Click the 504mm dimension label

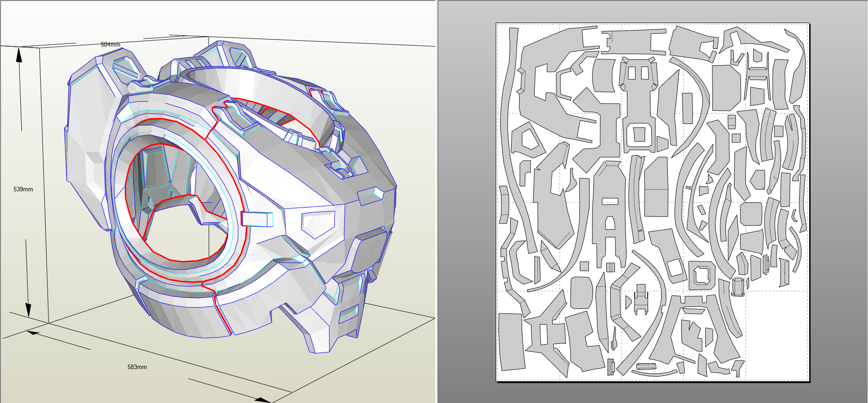[x=110, y=44]
